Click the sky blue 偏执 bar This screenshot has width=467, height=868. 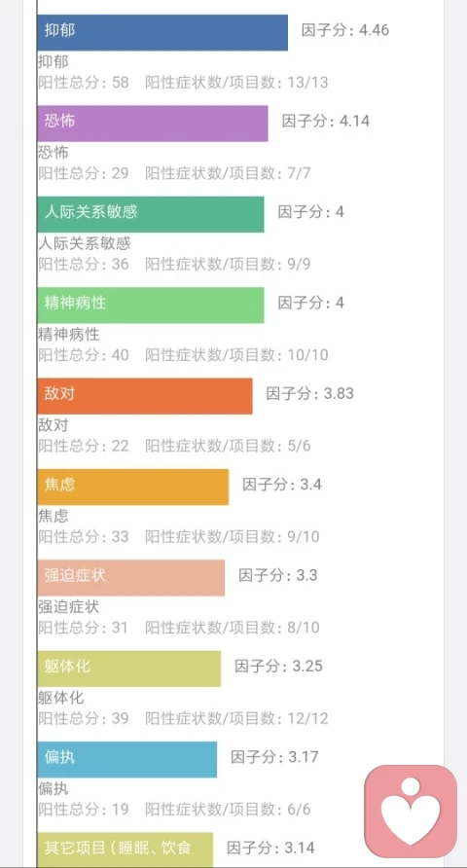pos(127,759)
